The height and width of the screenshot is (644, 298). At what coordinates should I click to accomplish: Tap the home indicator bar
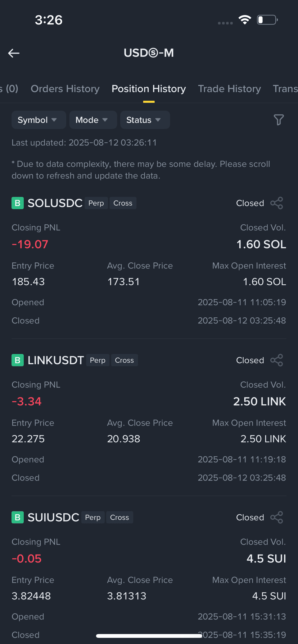(149, 636)
